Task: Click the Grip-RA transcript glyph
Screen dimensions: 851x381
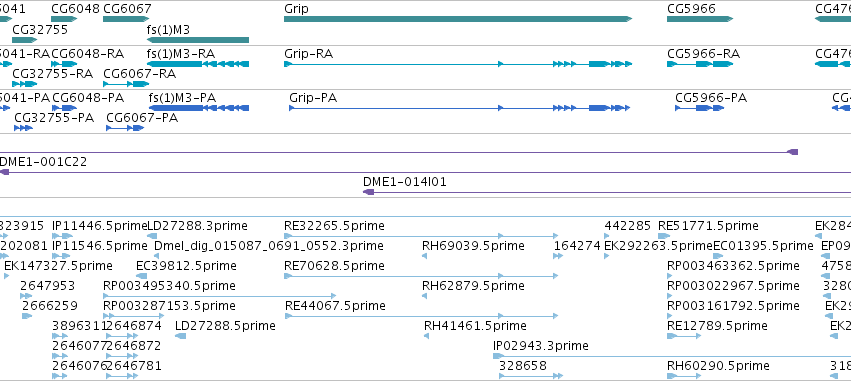Action: coord(458,64)
